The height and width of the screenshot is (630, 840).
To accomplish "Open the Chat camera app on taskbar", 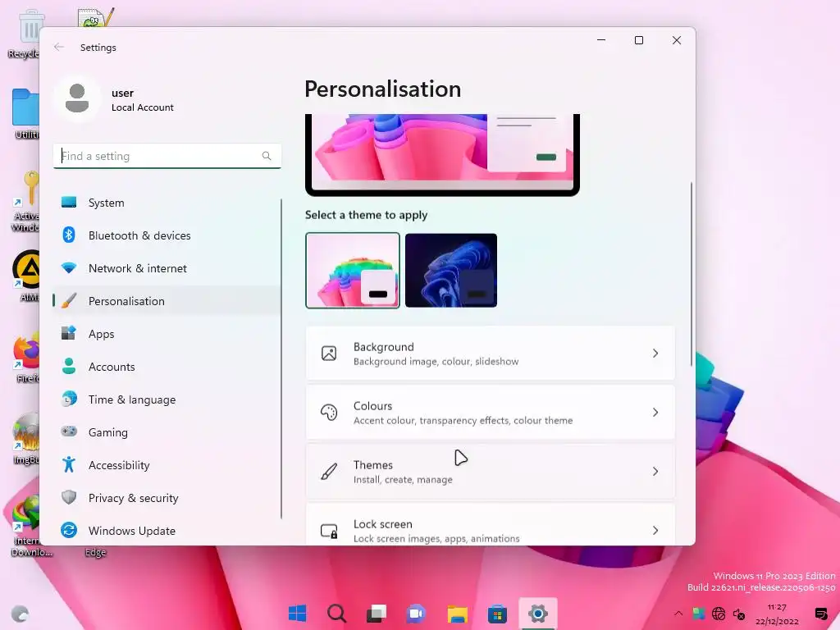I will 416,614.
